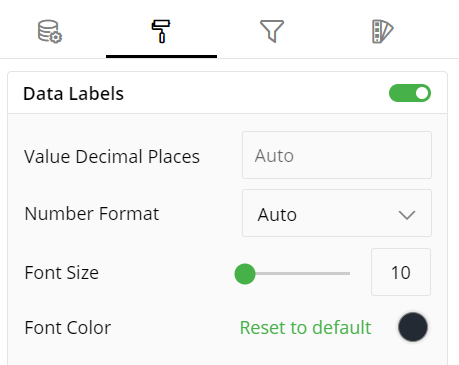Click the Value Decimal Places input field

[x=337, y=155]
